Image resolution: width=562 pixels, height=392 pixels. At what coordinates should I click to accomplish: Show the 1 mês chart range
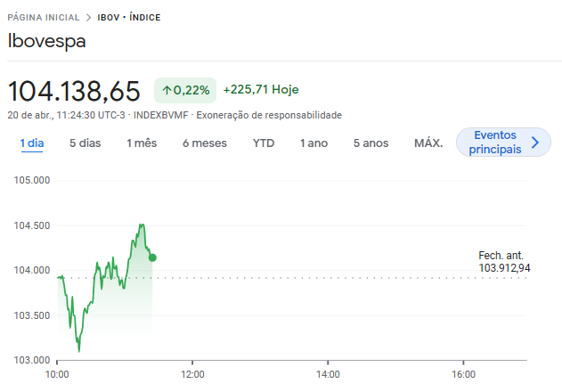[x=141, y=143]
